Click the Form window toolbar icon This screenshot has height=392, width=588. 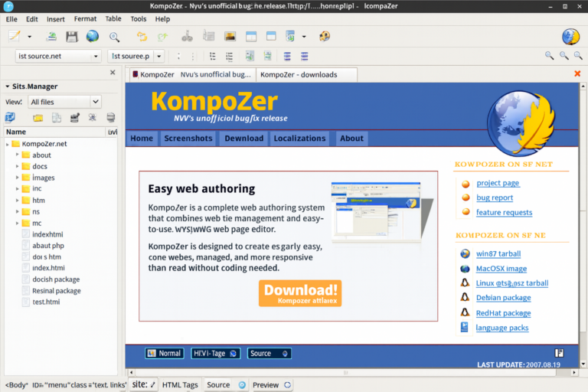click(x=271, y=36)
